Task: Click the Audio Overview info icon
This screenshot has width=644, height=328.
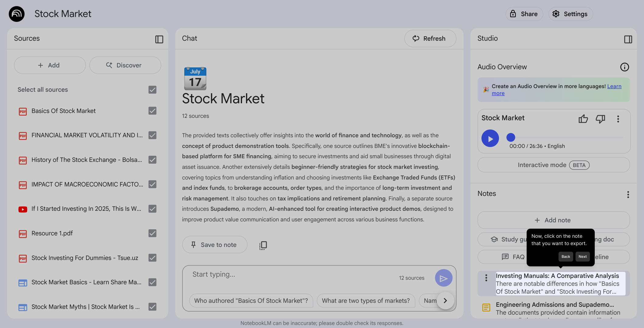Action: (624, 67)
